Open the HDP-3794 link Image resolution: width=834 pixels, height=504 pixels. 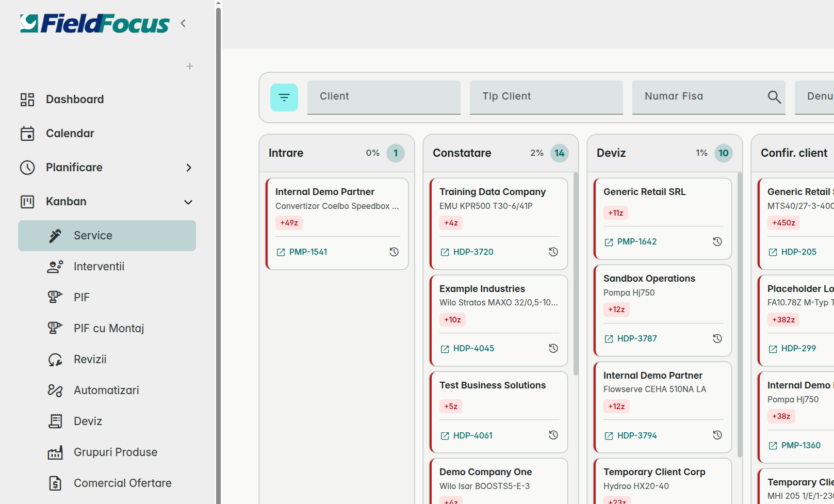click(x=630, y=436)
